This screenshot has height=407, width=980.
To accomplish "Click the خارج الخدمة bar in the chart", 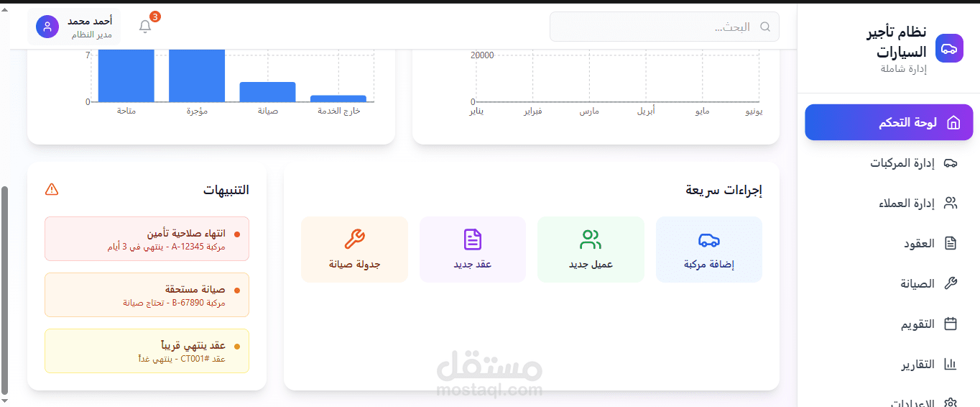I will coord(338,99).
